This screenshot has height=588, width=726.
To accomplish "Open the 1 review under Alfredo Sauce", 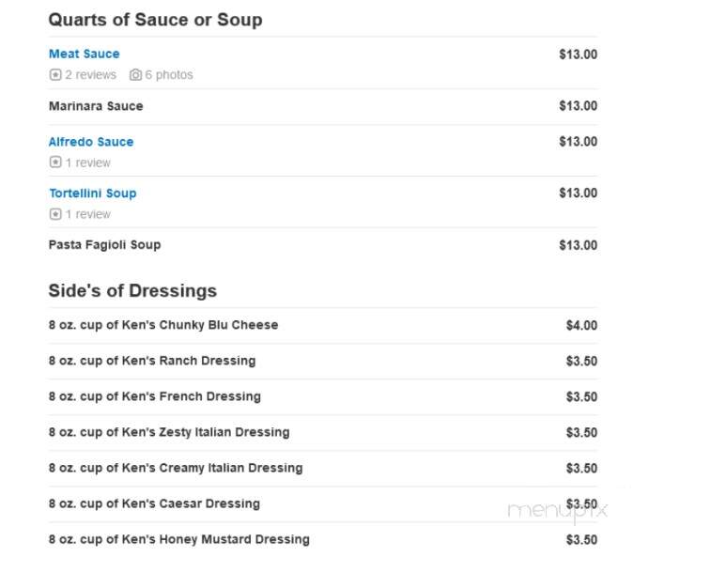I will (x=88, y=162).
